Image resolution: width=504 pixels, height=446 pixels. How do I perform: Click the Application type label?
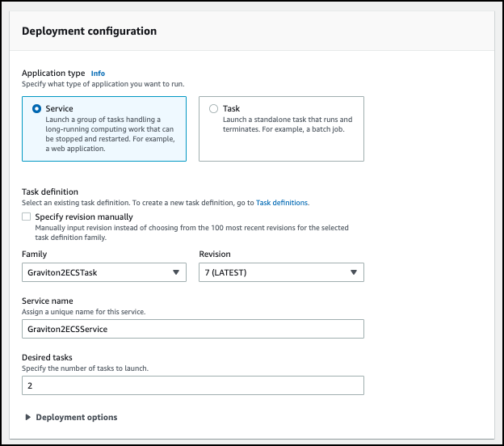53,74
